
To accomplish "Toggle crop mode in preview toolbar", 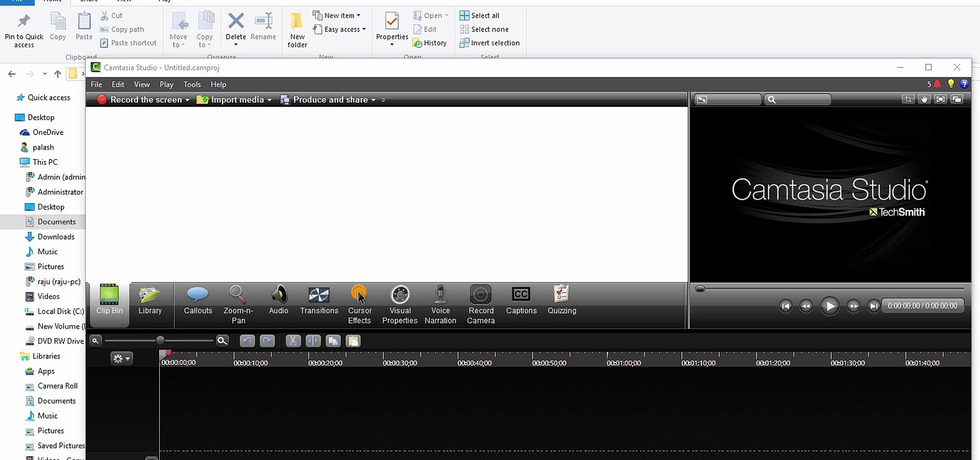I will (908, 100).
